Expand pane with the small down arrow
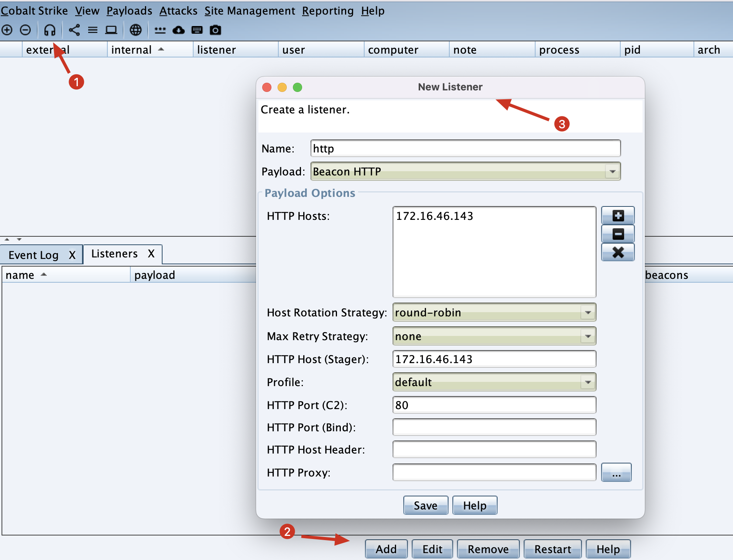The image size is (733, 560). [x=19, y=239]
